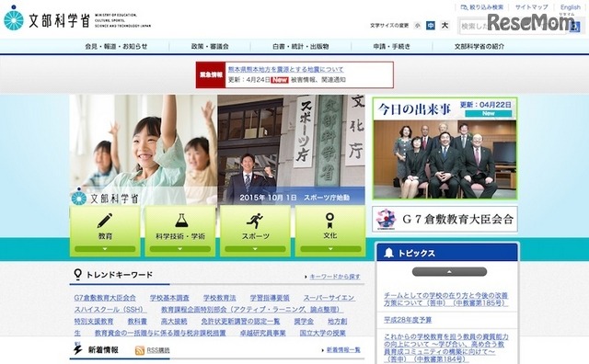This screenshot has height=364, width=589.
Task: Expand the スポーツ dropdown bar
Action: (x=255, y=249)
